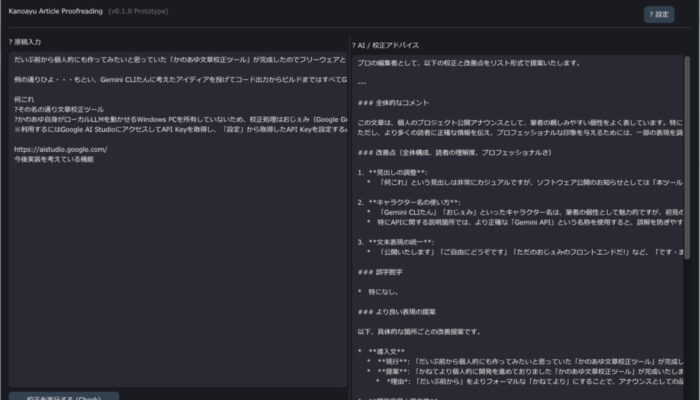Click the bullet starting 「Gemini CLIたん」「おじぇみ」

(x=525, y=212)
